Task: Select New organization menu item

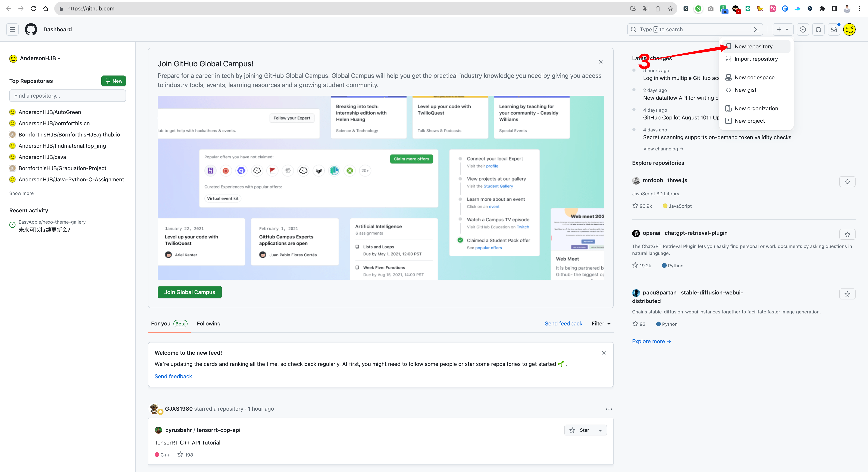Action: pos(756,108)
